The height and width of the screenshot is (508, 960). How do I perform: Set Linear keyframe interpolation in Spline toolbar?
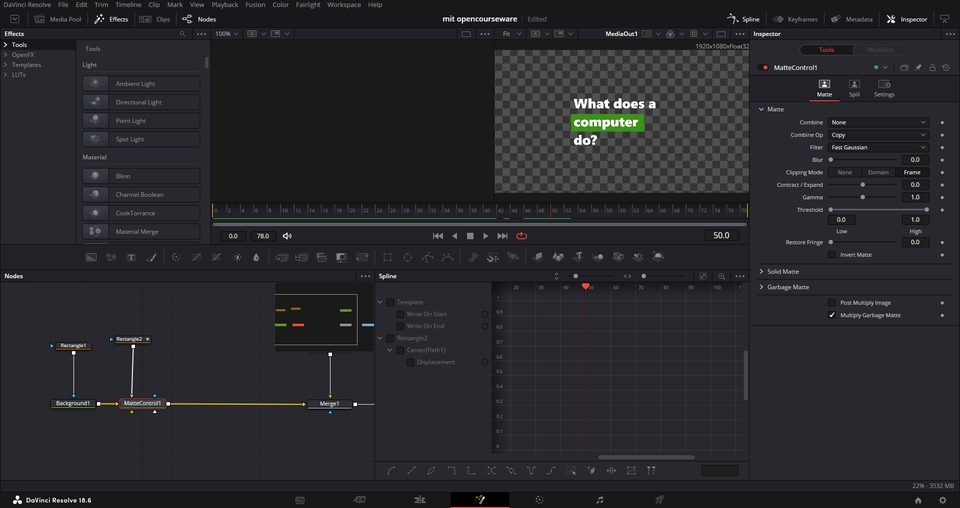411,471
